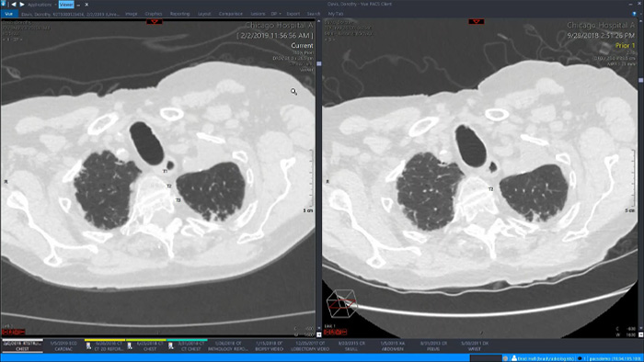The width and height of the screenshot is (644, 362).
Task: Open the Layout menu
Action: (x=204, y=14)
